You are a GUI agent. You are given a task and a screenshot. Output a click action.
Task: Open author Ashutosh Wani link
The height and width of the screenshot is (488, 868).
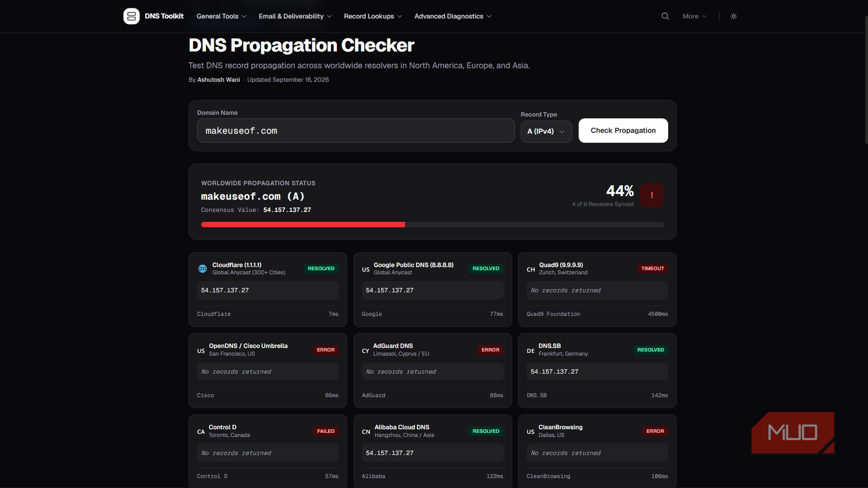pyautogui.click(x=218, y=80)
